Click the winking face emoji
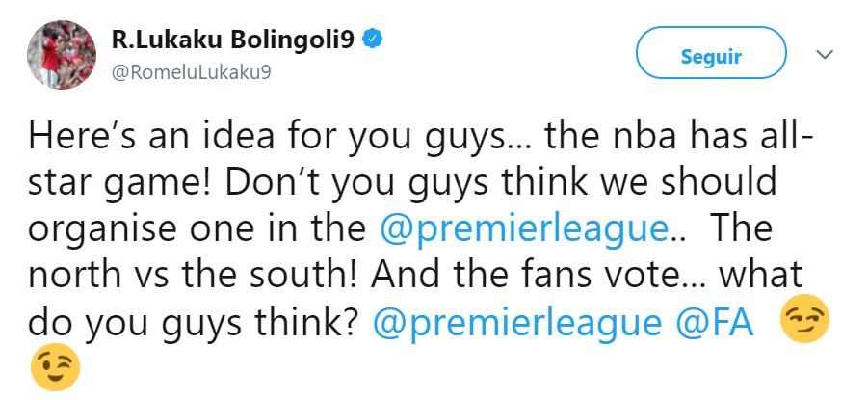The height and width of the screenshot is (400, 868). tap(55, 369)
